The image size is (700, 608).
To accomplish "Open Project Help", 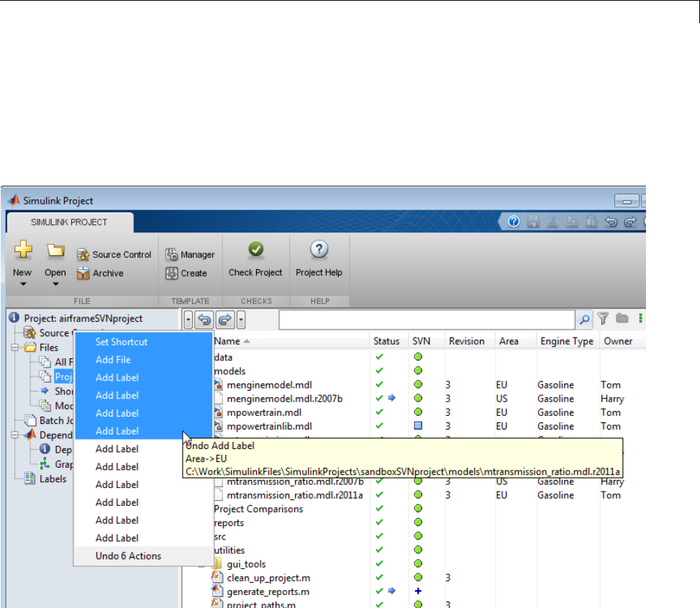I will (319, 259).
